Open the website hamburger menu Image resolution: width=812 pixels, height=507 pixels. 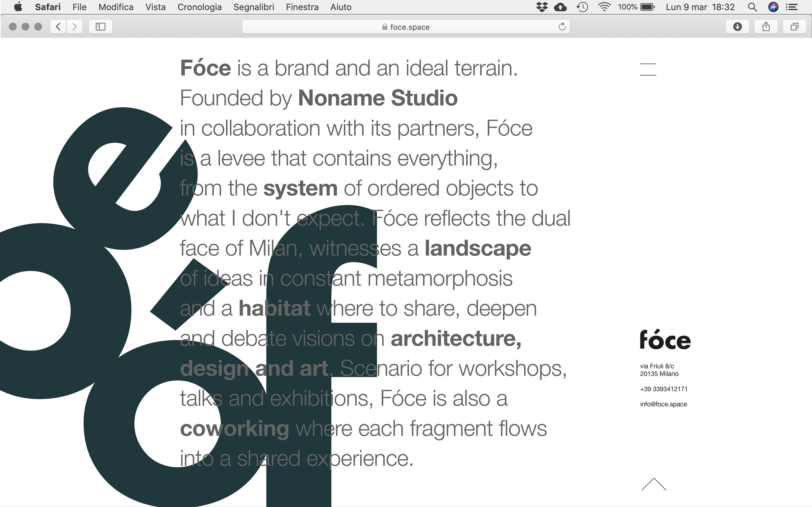point(648,69)
